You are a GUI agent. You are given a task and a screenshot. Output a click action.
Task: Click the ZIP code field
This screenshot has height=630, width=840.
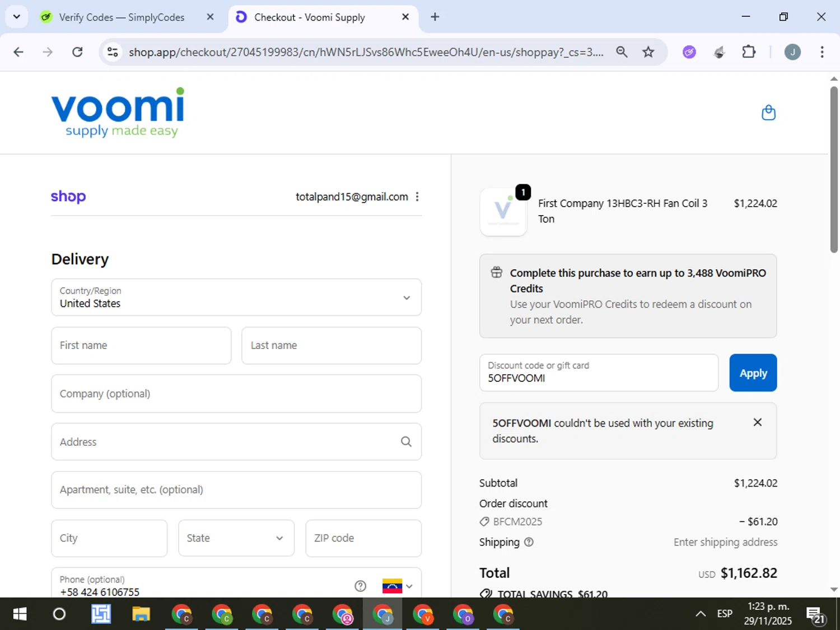363,538
